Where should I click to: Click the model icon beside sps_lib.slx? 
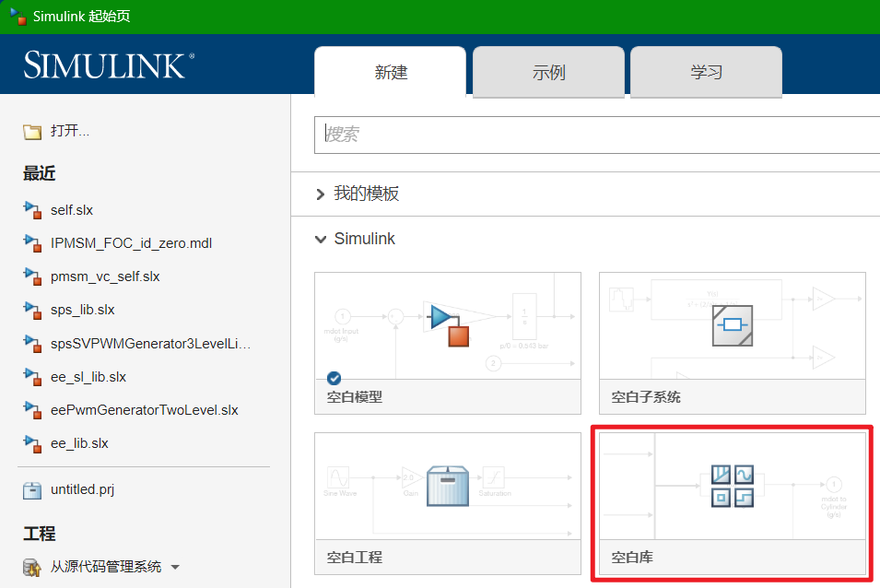[x=32, y=311]
